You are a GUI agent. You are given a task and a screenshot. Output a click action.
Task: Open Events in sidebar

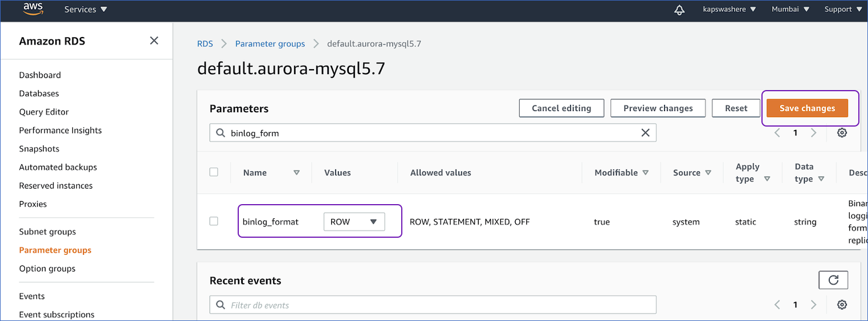click(32, 296)
